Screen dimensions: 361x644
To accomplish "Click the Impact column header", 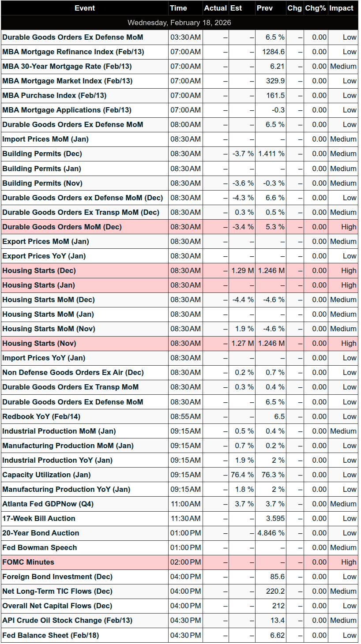I will (x=342, y=8).
